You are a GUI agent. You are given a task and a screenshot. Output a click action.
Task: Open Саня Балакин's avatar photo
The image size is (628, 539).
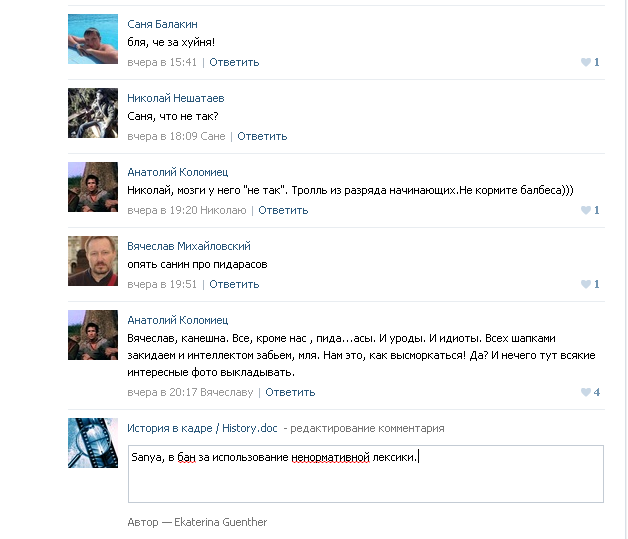click(93, 39)
